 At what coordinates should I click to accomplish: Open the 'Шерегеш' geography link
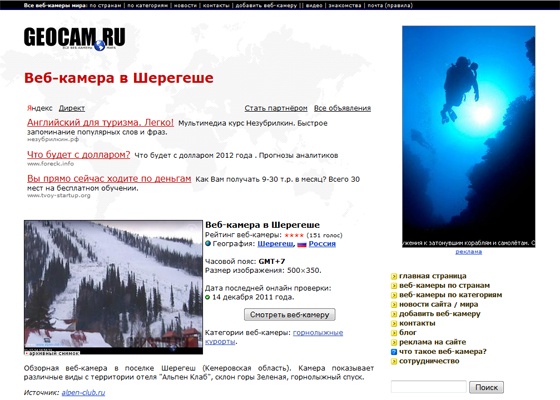coord(275,244)
